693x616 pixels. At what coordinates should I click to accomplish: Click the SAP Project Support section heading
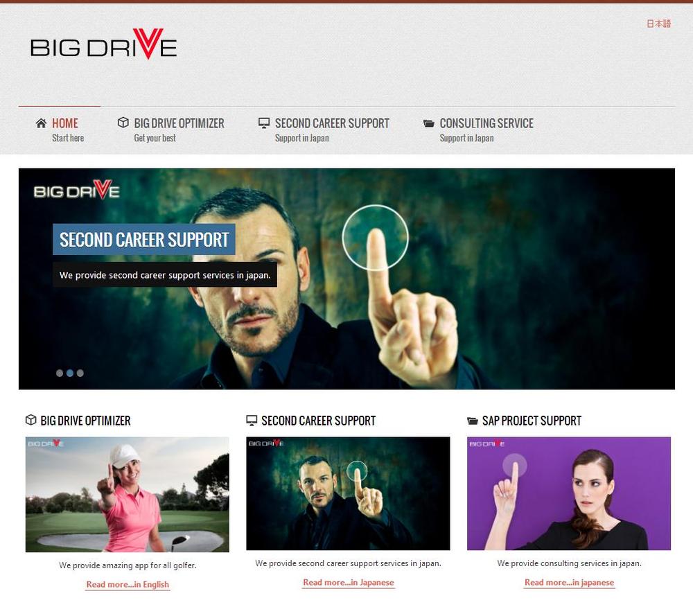[532, 421]
